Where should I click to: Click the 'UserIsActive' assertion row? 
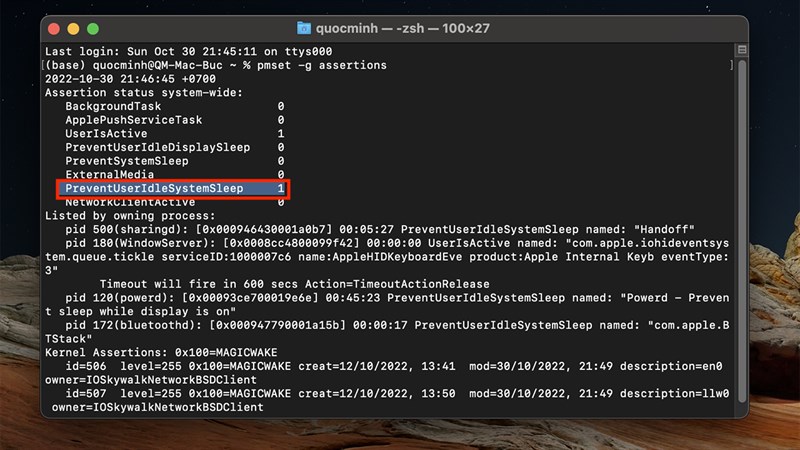174,134
